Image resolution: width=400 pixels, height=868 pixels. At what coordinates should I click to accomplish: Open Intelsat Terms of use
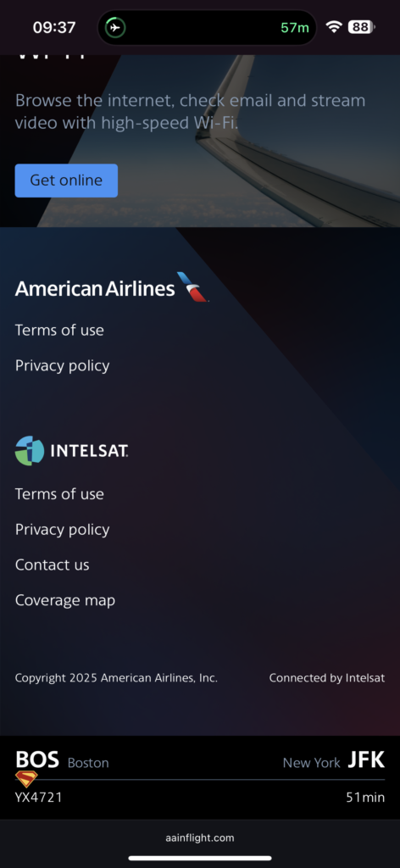point(59,494)
